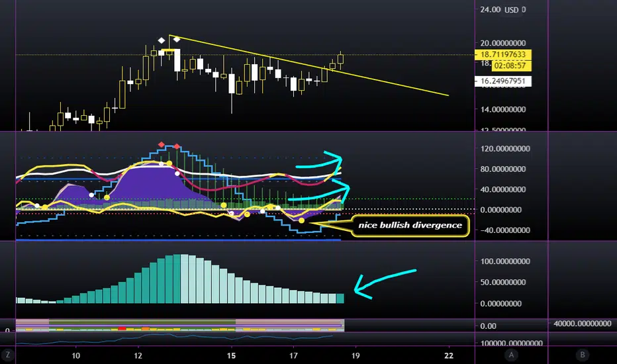The width and height of the screenshot is (617, 364).
Task: Select the 'nice bullish divergence' callout
Action: tap(410, 226)
